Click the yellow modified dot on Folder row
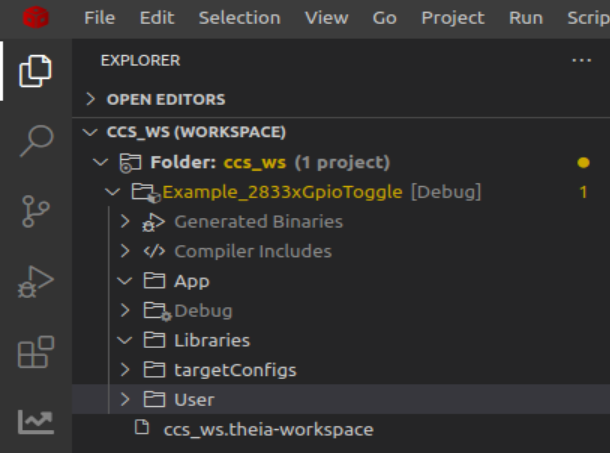The height and width of the screenshot is (453, 610). (583, 162)
